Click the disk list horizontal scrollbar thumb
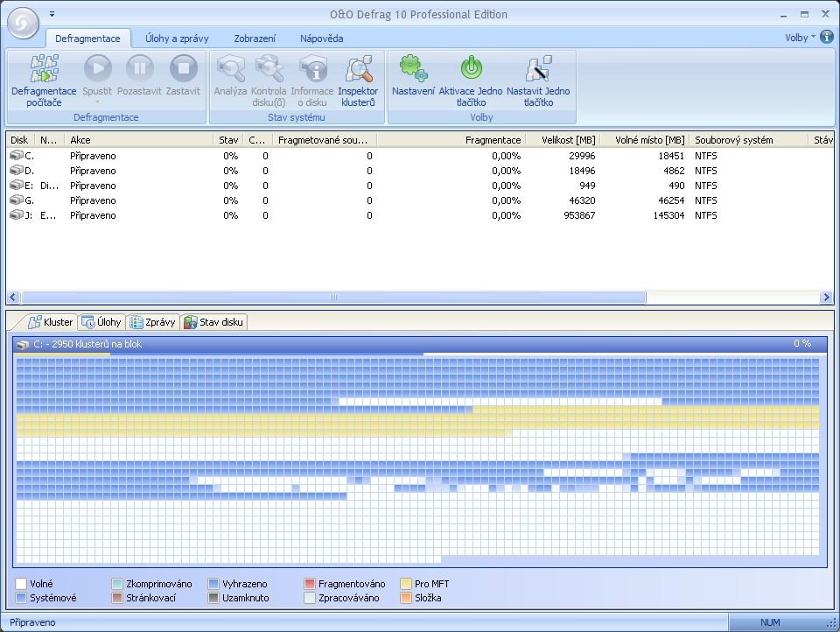The height and width of the screenshot is (632, 840). coord(333,297)
